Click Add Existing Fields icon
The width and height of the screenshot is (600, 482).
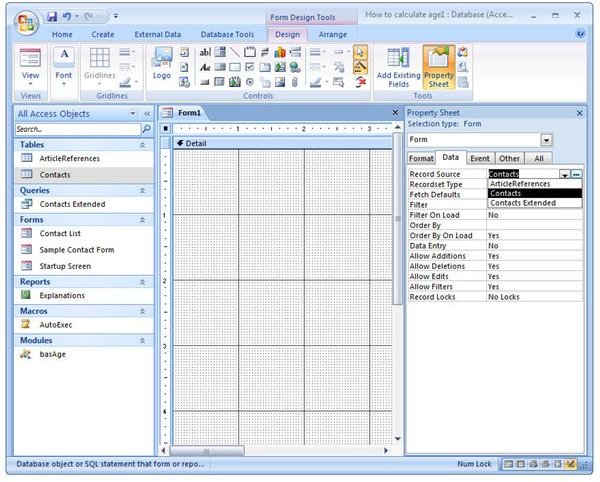point(398,68)
